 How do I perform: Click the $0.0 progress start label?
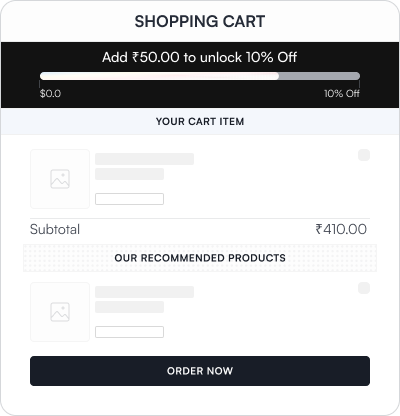click(x=50, y=93)
